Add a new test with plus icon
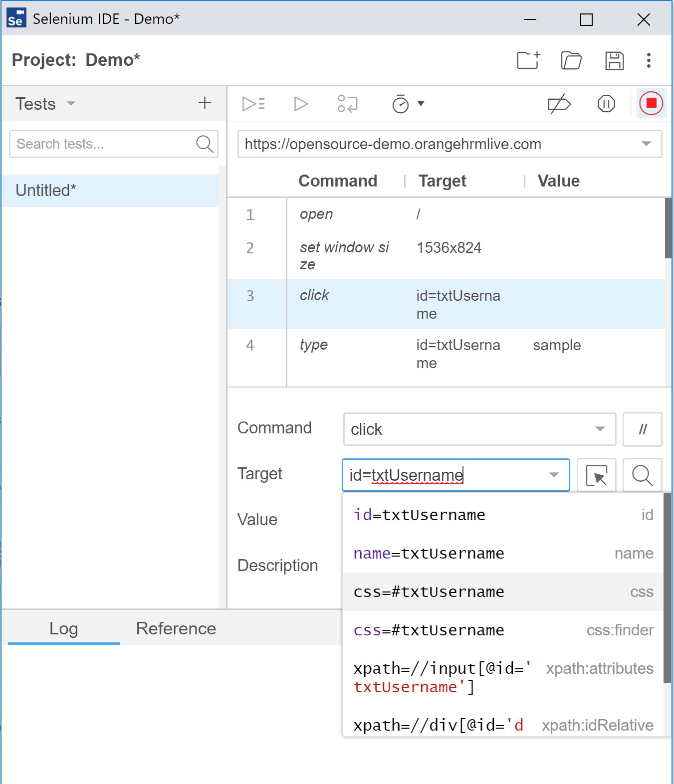674x784 pixels. [x=205, y=103]
